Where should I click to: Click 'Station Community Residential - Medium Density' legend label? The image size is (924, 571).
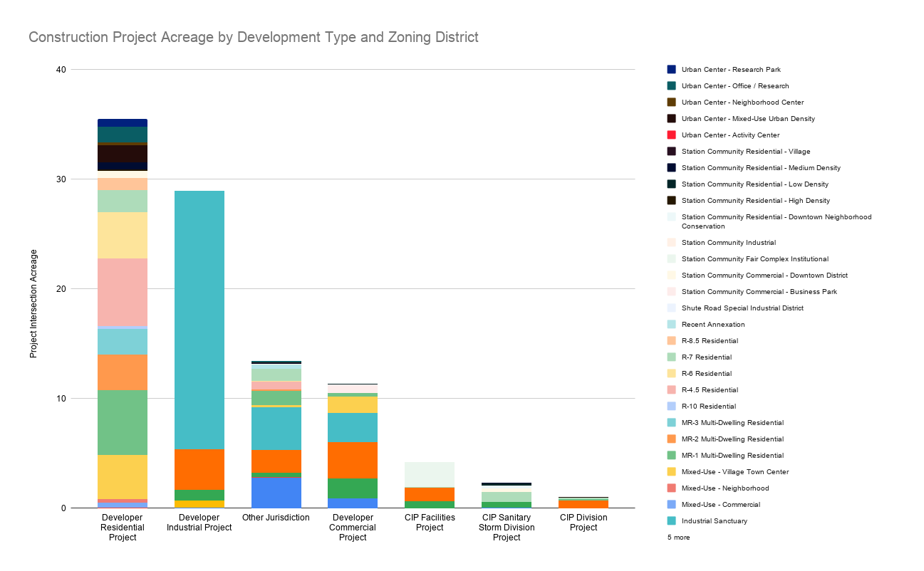point(761,168)
